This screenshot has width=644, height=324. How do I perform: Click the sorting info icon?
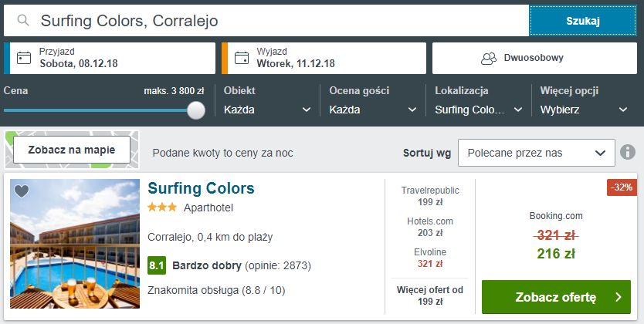[628, 152]
